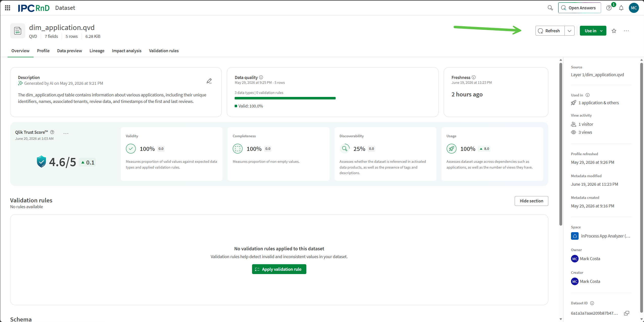Click the Source path Layer 1/dim_application.qvd
644x322 pixels.
pyautogui.click(x=597, y=75)
